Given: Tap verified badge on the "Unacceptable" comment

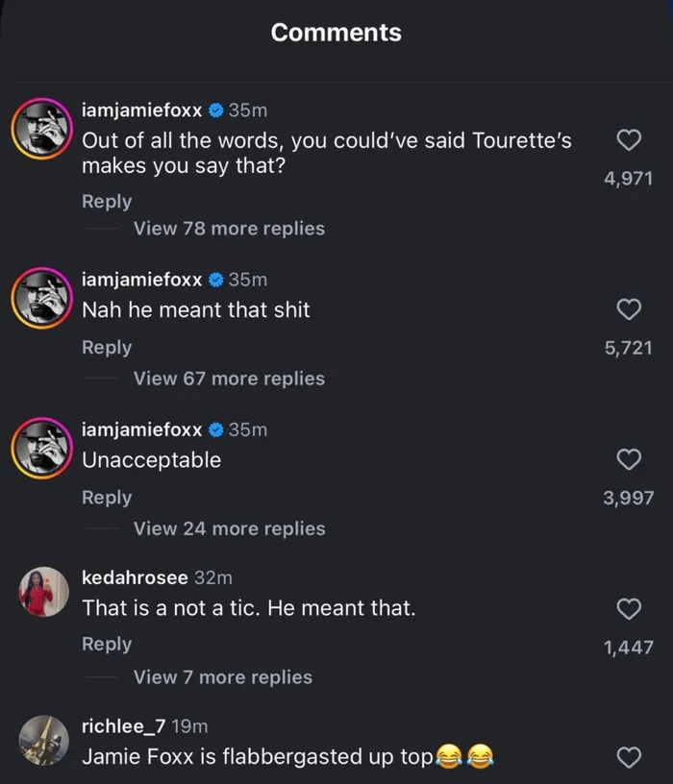Looking at the screenshot, I should 216,429.
